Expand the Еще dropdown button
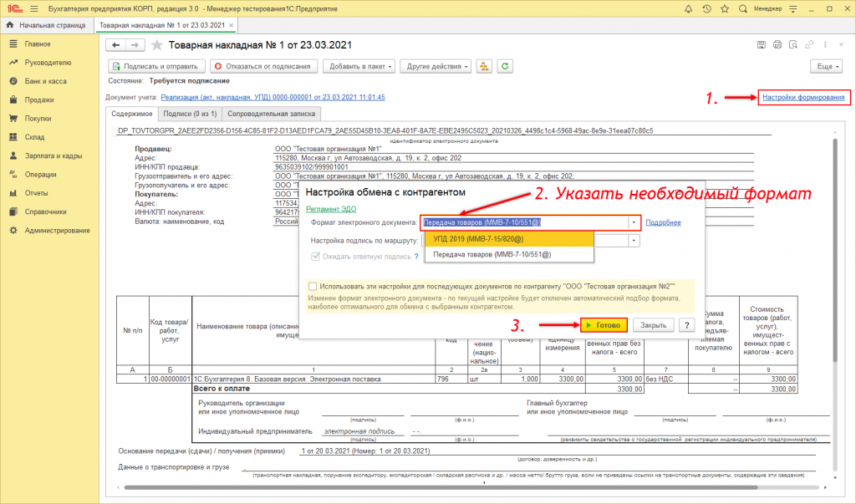Image resolution: width=856 pixels, height=504 pixels. [827, 66]
